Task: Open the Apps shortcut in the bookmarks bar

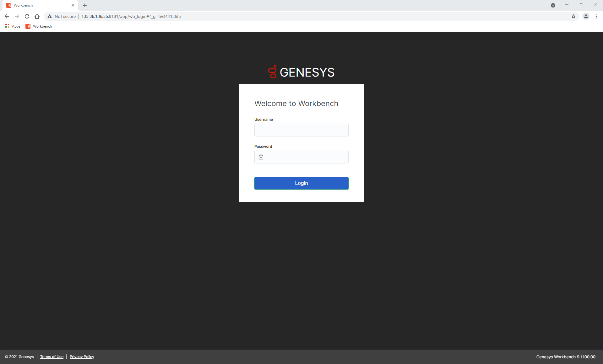Action: pyautogui.click(x=13, y=26)
